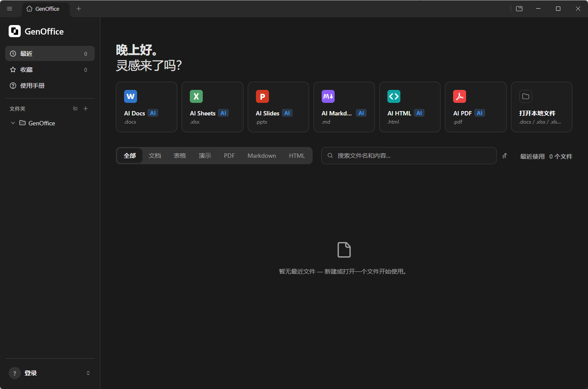This screenshot has width=588, height=389.
Task: Open the 使用手册 user manual
Action: [x=50, y=86]
